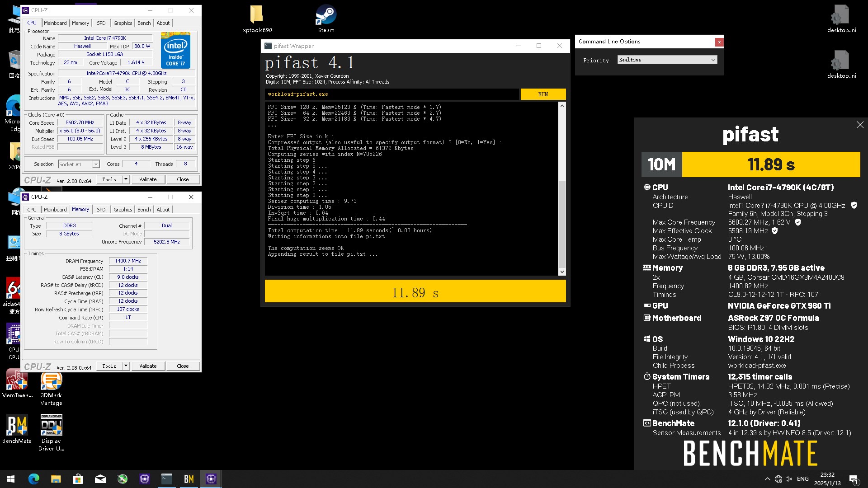Viewport: 868px width, 488px height.
Task: Switch to the BM BenchMate taskbar icon
Action: coord(189,479)
